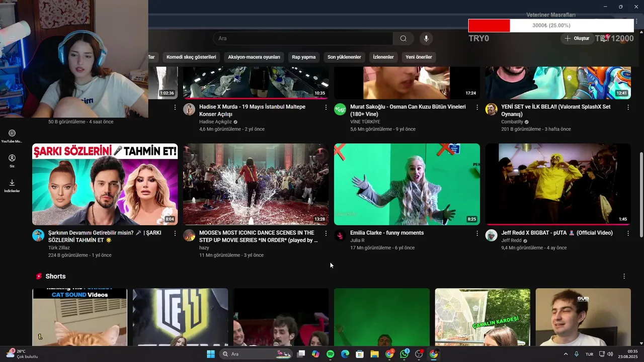The image size is (644, 362).
Task: Click the magnifier search button
Action: tap(404, 38)
